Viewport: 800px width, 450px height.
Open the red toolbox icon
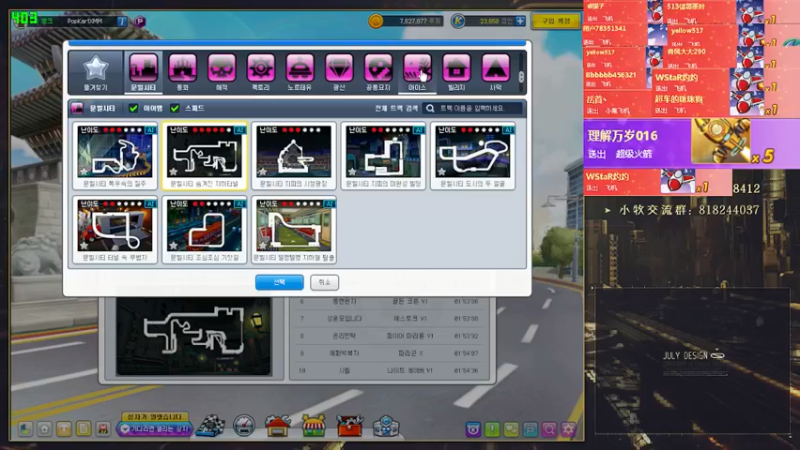[350, 426]
